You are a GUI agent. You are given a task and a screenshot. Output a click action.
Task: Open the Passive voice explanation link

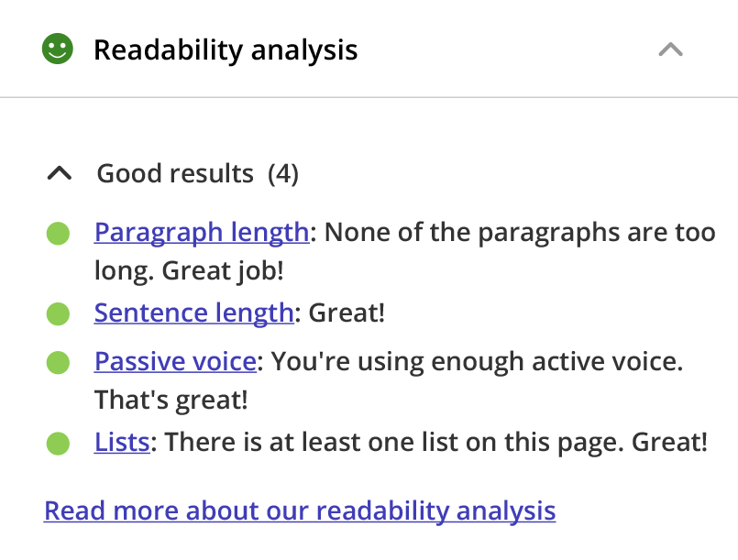[x=174, y=360]
